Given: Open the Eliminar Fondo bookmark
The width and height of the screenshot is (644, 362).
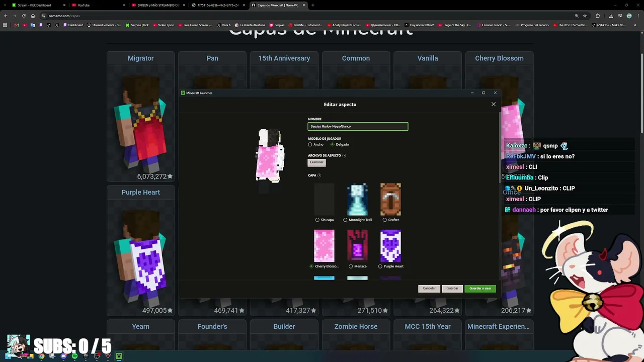Looking at the screenshot, I should (494, 25).
